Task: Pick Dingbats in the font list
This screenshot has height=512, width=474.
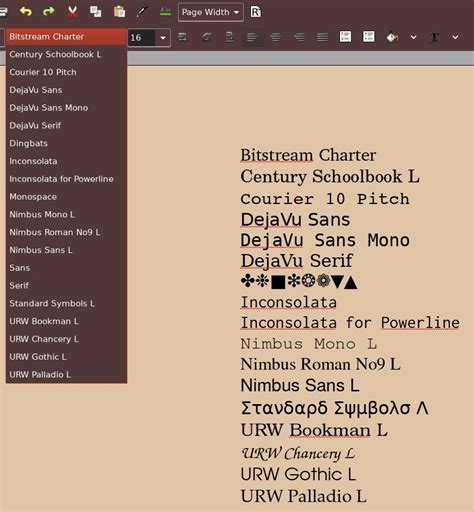Action: (66, 143)
